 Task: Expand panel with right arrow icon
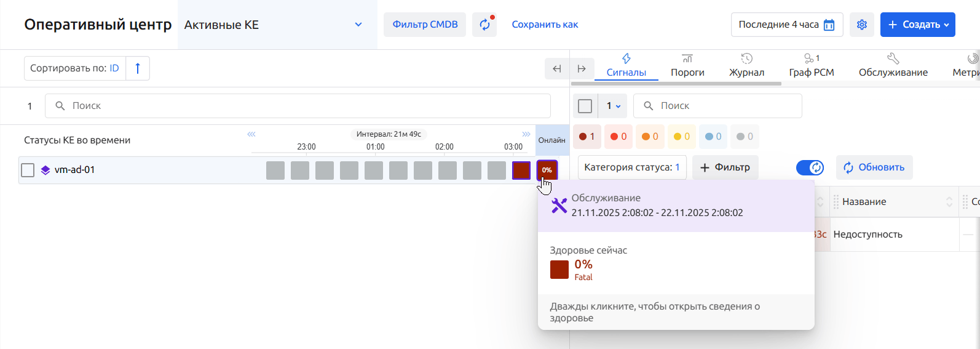coord(582,69)
